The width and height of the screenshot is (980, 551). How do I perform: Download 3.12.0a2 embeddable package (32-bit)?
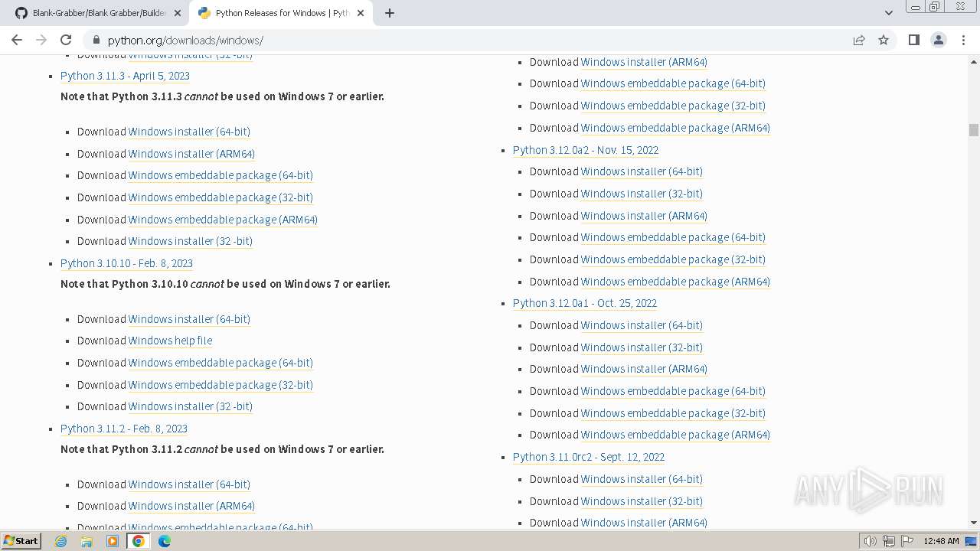click(673, 259)
